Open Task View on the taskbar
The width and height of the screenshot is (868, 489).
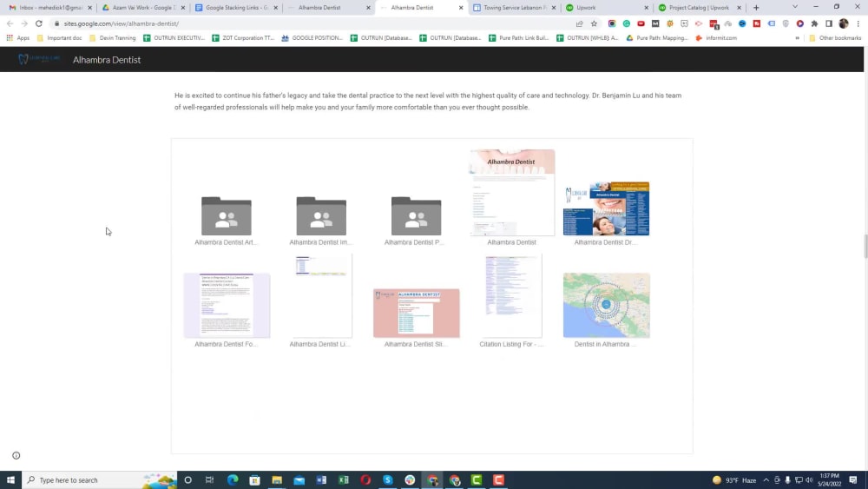pyautogui.click(x=210, y=479)
